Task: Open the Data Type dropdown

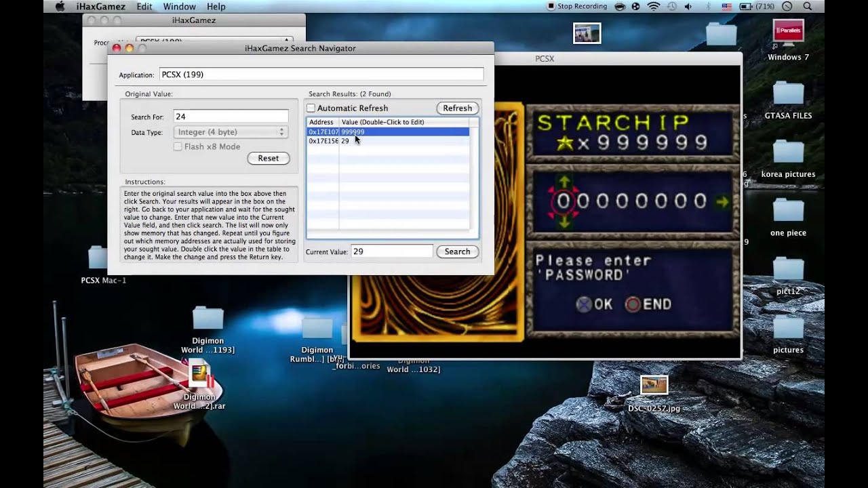Action: pyautogui.click(x=231, y=132)
